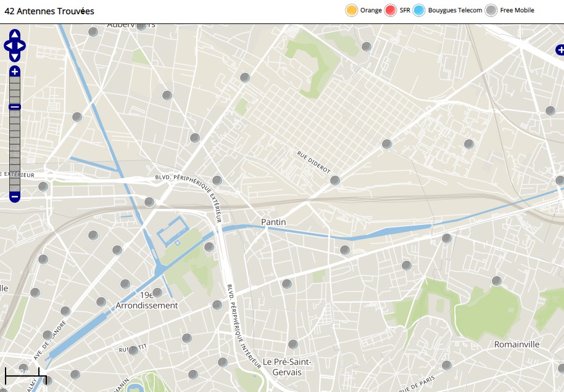Pan the map left with the arrow
Viewport: 564px width, 392px height.
click(8, 46)
